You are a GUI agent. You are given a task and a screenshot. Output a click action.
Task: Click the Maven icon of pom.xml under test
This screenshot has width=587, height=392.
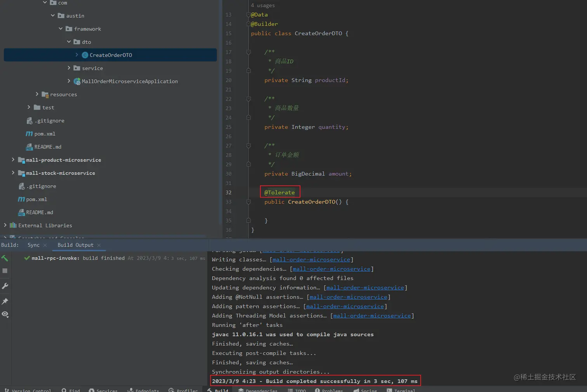pos(29,134)
